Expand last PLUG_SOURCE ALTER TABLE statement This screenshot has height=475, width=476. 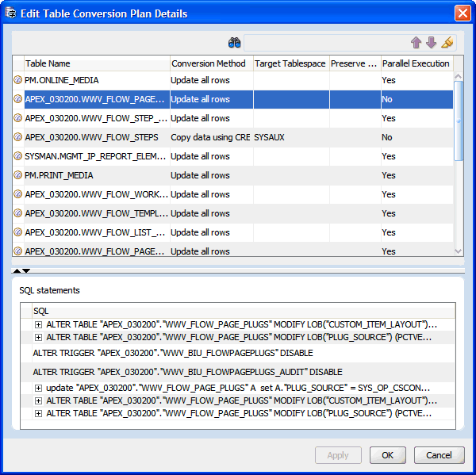point(38,413)
